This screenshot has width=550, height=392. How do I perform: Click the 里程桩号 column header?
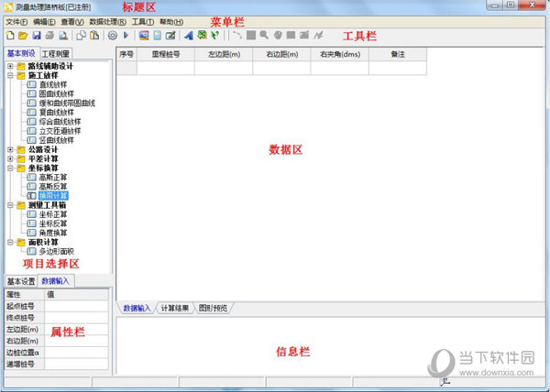(166, 54)
